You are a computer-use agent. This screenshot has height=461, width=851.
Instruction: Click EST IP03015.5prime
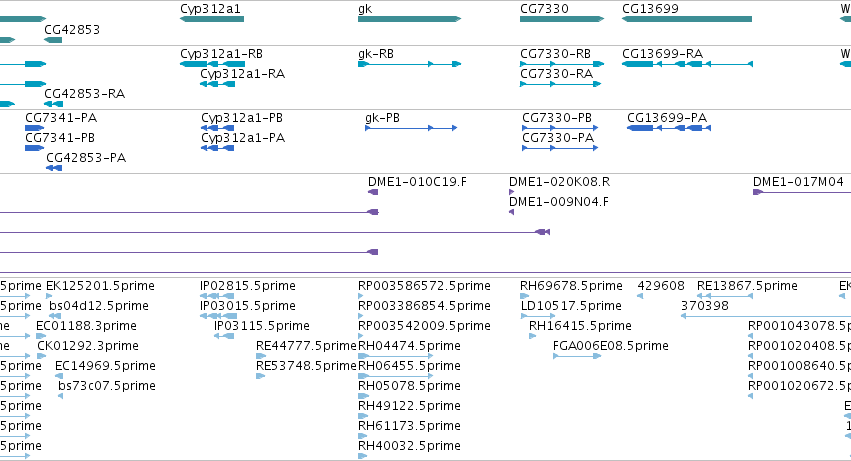[x=247, y=306]
